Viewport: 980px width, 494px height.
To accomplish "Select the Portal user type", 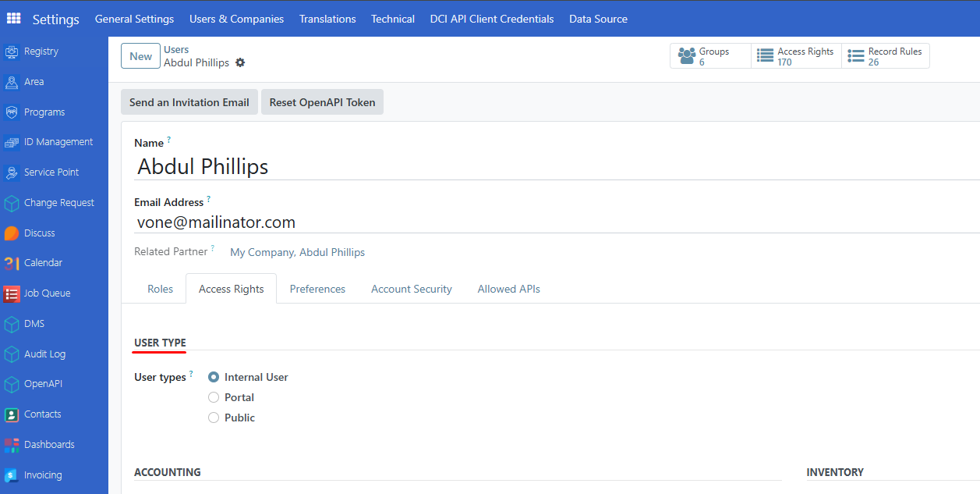I will (x=214, y=397).
